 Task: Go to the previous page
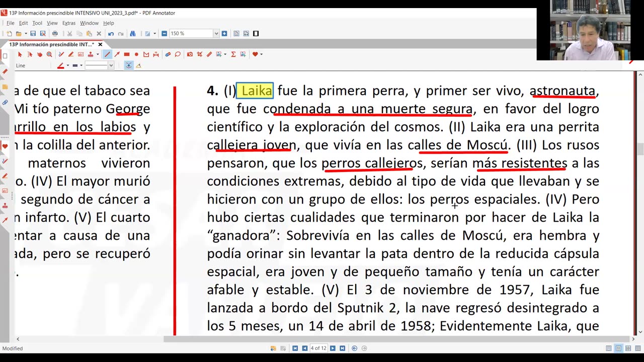[x=304, y=348]
